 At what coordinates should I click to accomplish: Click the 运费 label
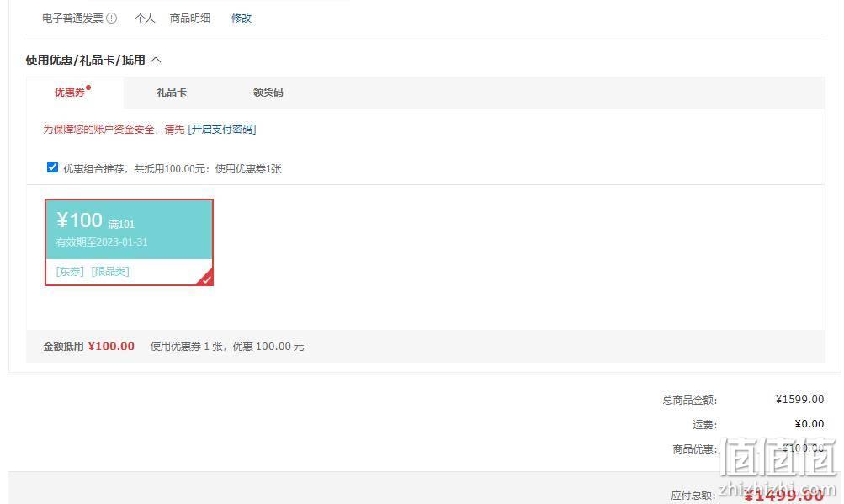click(x=704, y=425)
